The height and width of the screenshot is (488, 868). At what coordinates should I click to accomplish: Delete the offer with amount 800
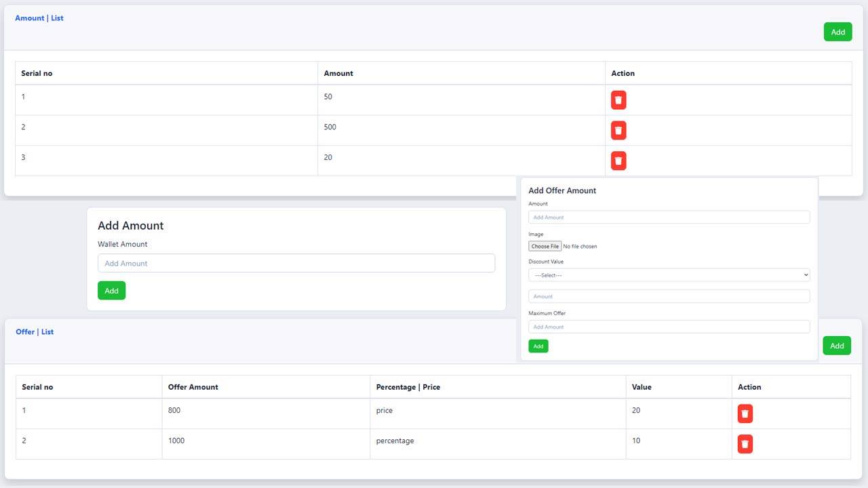coord(745,413)
